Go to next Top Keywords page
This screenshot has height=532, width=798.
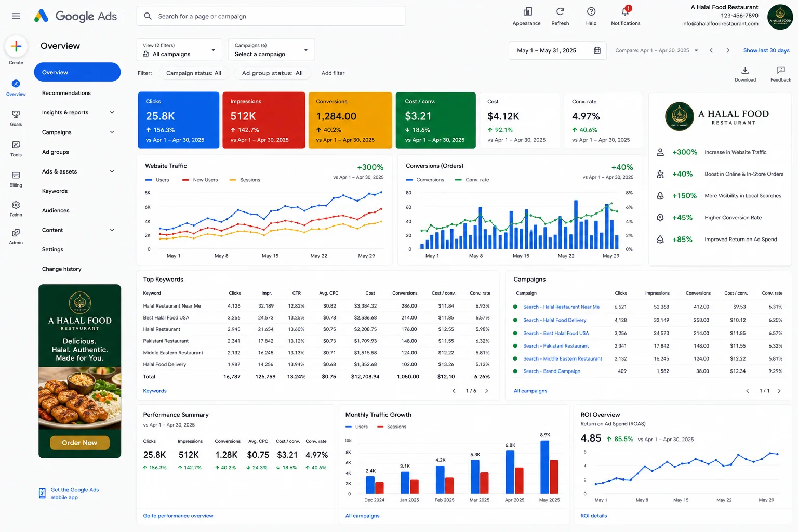(x=486, y=391)
